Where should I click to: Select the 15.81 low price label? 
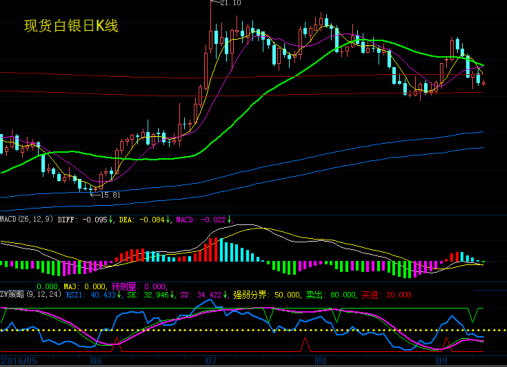pyautogui.click(x=110, y=195)
